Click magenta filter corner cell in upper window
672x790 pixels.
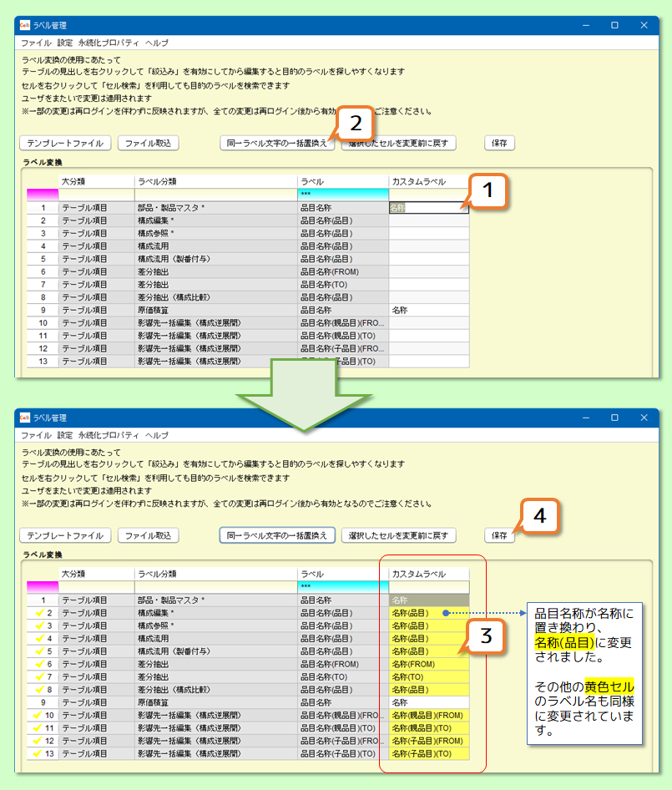pos(43,194)
